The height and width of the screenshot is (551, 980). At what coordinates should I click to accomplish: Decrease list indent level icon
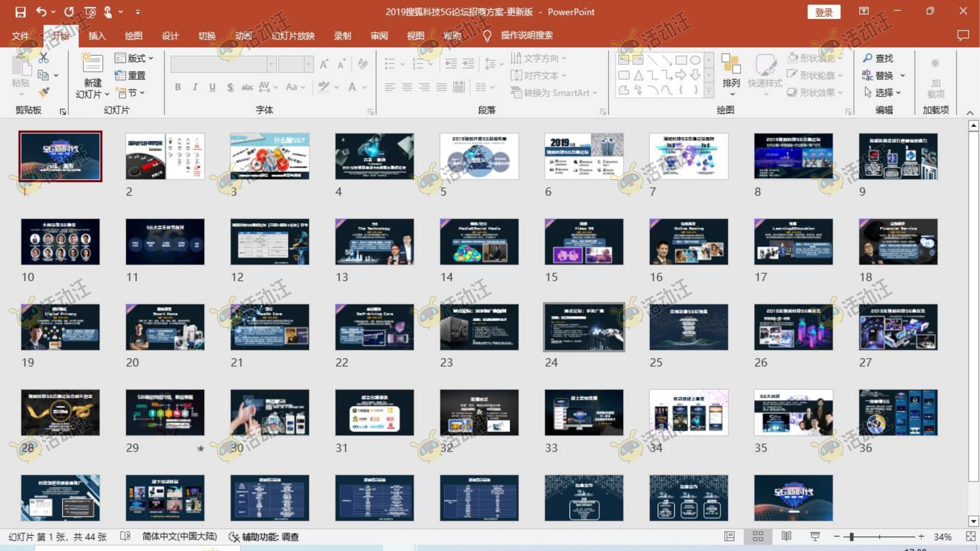coord(451,64)
